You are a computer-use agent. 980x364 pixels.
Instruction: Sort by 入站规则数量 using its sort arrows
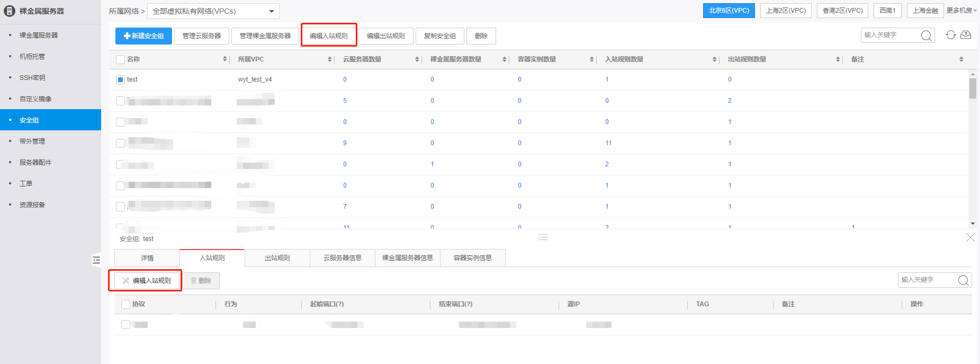point(714,59)
